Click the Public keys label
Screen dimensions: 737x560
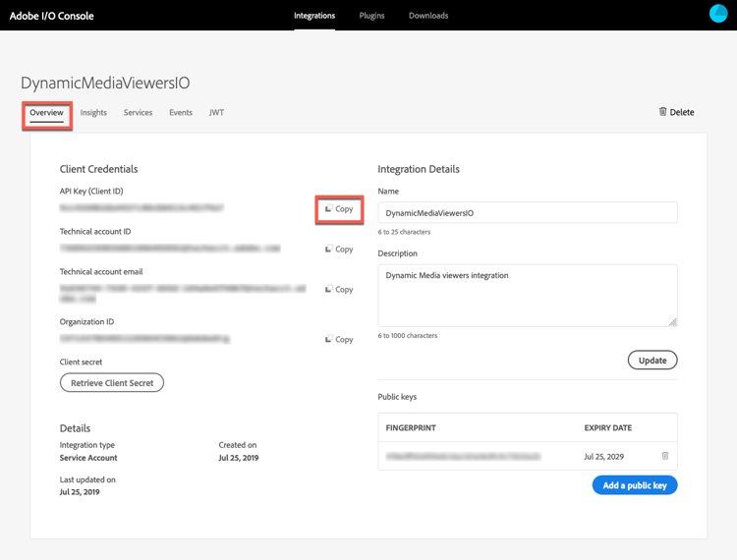(397, 397)
